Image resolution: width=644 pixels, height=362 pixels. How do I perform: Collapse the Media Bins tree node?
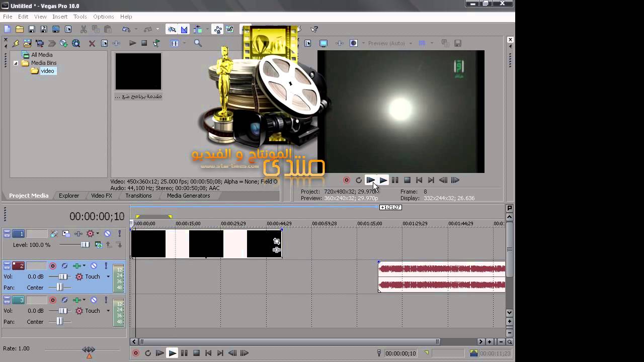click(16, 63)
